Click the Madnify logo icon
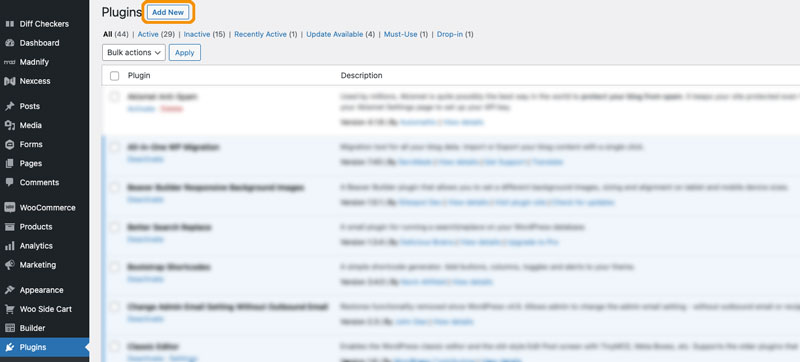The width and height of the screenshot is (800, 362). pos(9,62)
